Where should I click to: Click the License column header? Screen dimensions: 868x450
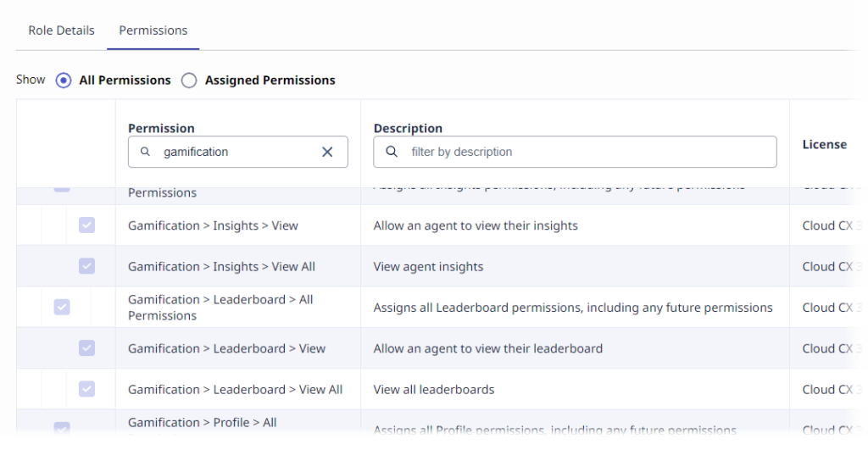pos(824,144)
